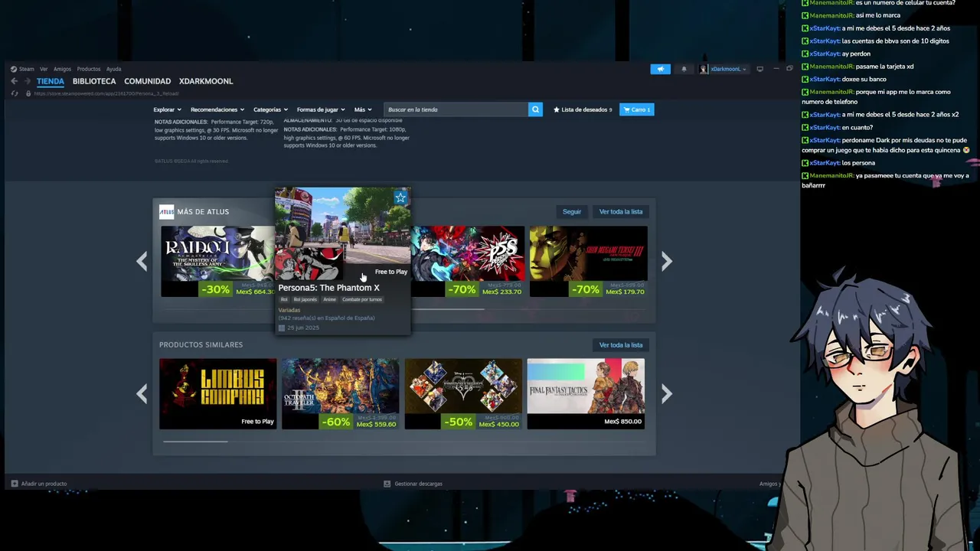Focus the Buscar en la tienda field
Screen dimensions: 980x551
456,109
